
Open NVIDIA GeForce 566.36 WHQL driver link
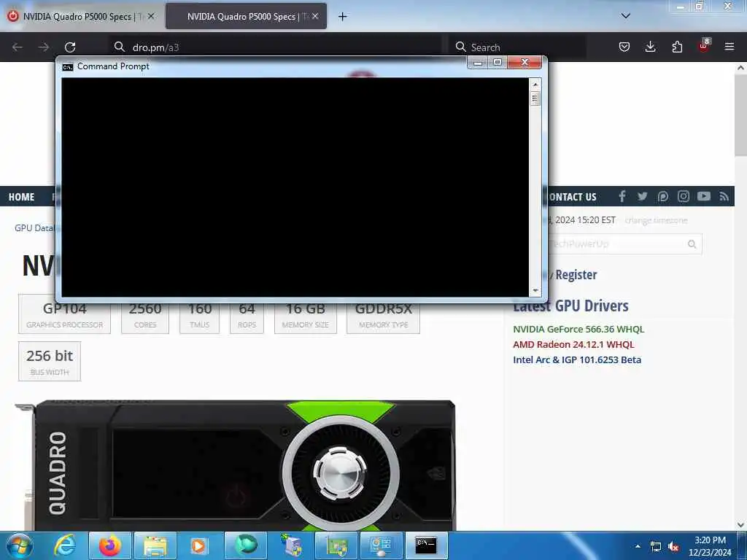pyautogui.click(x=578, y=329)
